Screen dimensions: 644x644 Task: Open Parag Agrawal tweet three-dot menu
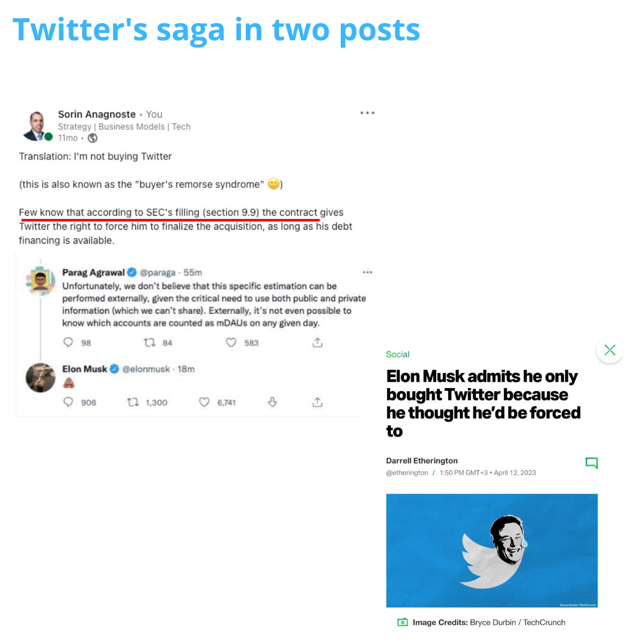tap(367, 272)
